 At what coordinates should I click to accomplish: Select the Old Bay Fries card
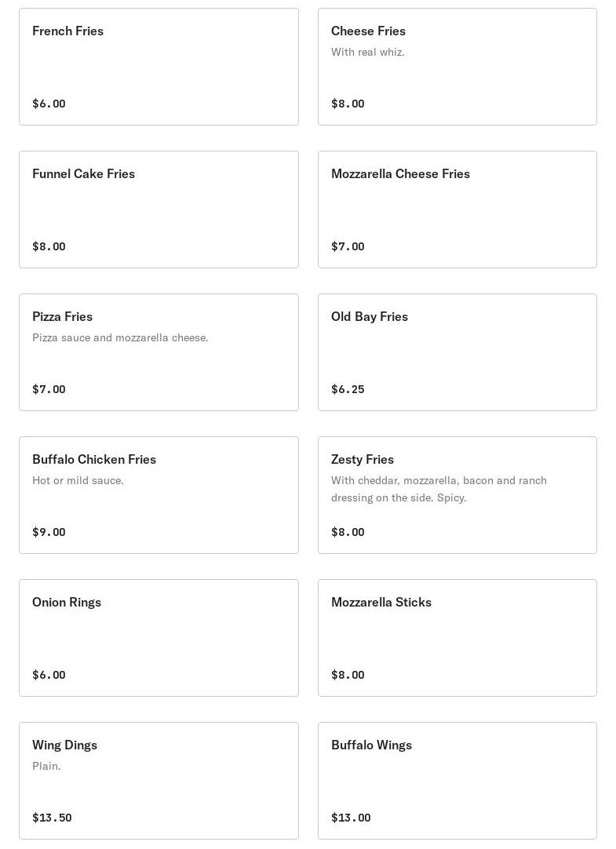coord(457,352)
